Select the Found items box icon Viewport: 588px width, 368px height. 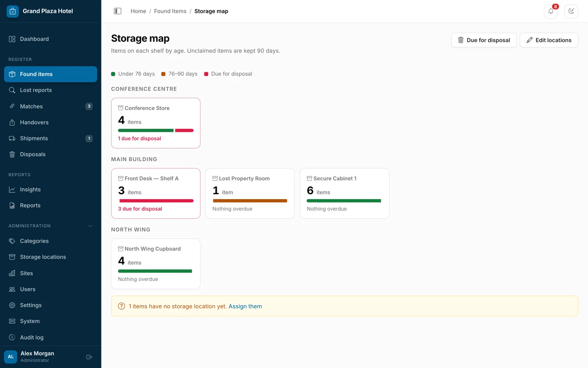(12, 74)
